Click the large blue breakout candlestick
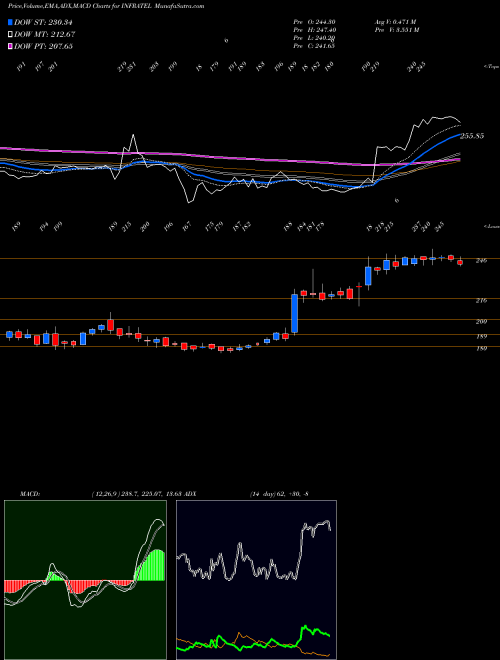500x660 pixels. [x=295, y=313]
